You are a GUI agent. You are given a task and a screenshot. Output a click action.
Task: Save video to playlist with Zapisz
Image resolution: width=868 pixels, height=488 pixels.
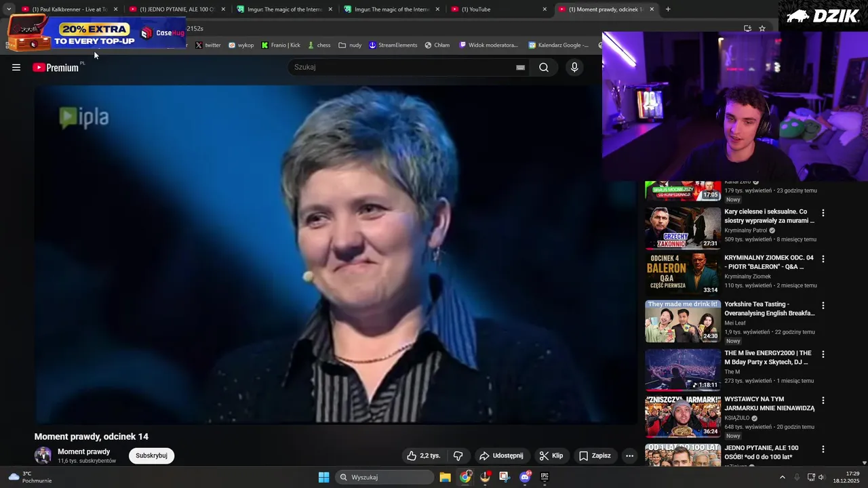click(x=595, y=455)
